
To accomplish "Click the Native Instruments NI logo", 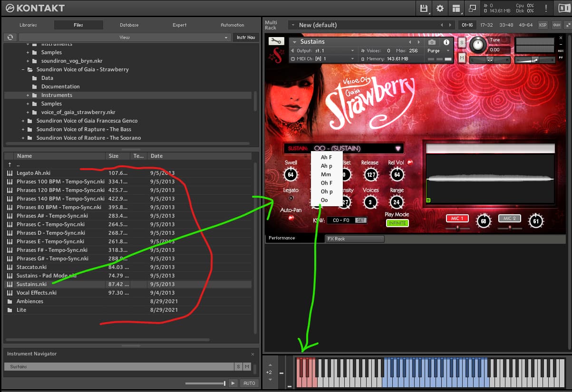I will 563,8.
